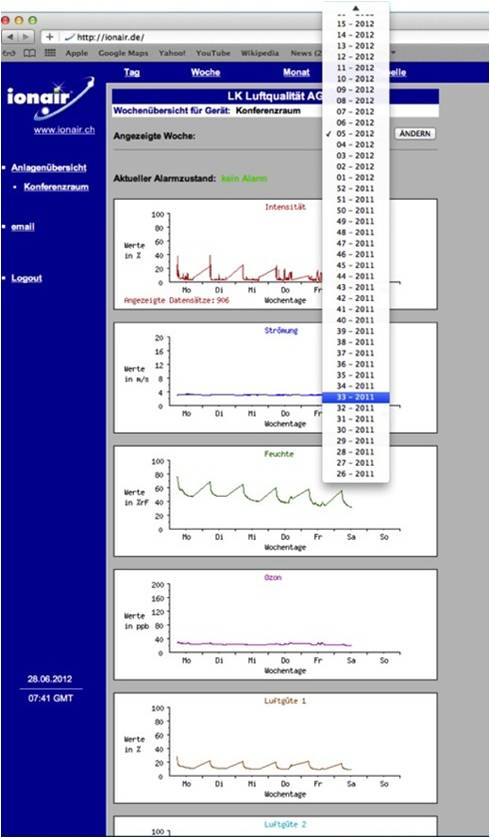Select week 04 – 2012
This screenshot has width=490, height=838.
pyautogui.click(x=356, y=144)
